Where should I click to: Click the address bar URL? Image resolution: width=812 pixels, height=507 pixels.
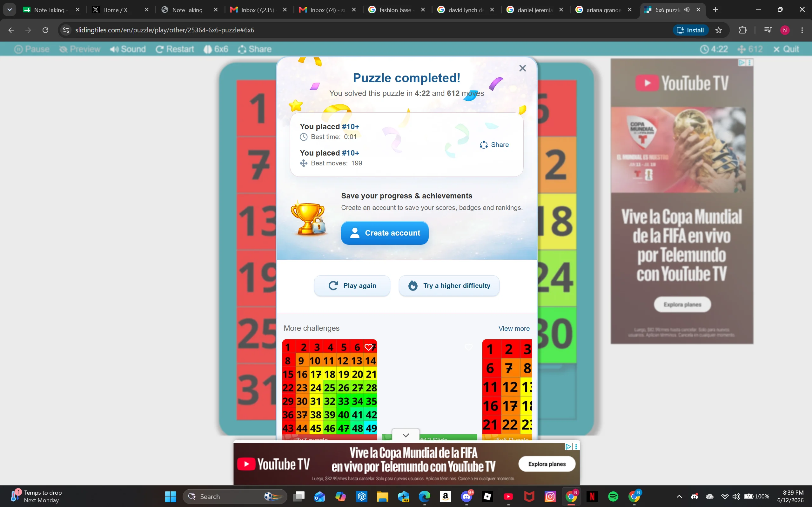(x=165, y=30)
